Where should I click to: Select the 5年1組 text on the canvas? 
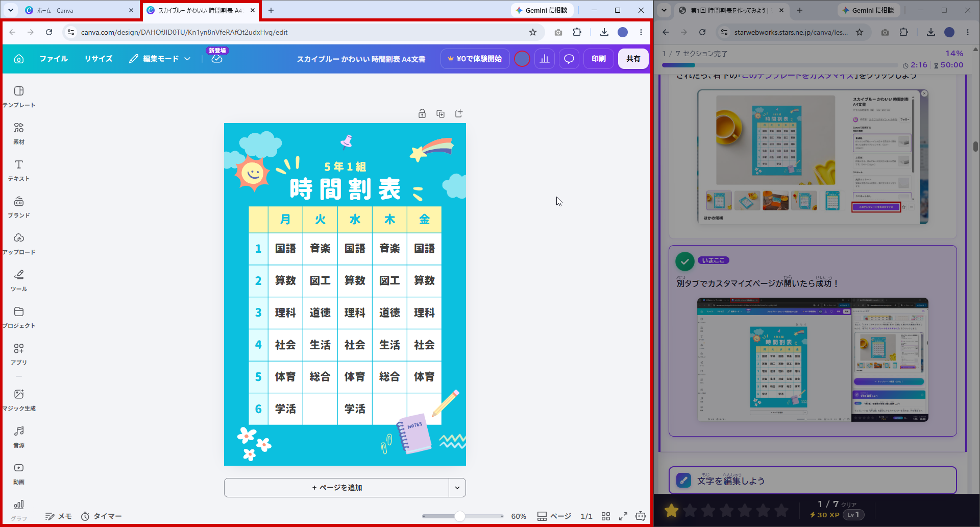(345, 167)
